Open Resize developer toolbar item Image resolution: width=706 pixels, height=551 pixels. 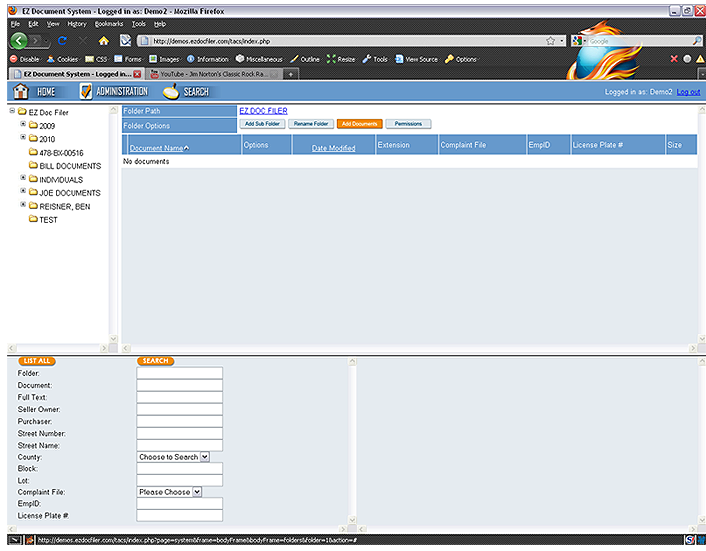(342, 59)
